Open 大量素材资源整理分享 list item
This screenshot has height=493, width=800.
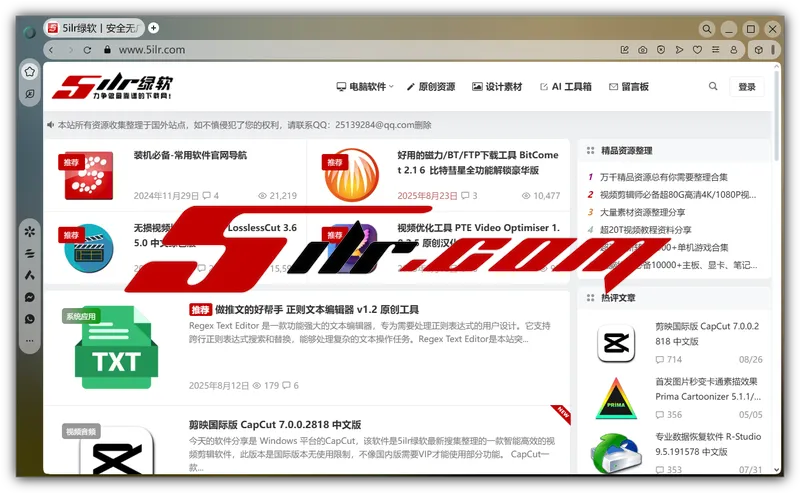642,212
